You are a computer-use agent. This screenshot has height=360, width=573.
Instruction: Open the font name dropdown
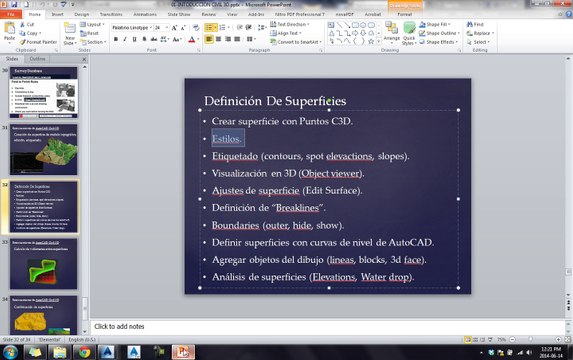(151, 27)
